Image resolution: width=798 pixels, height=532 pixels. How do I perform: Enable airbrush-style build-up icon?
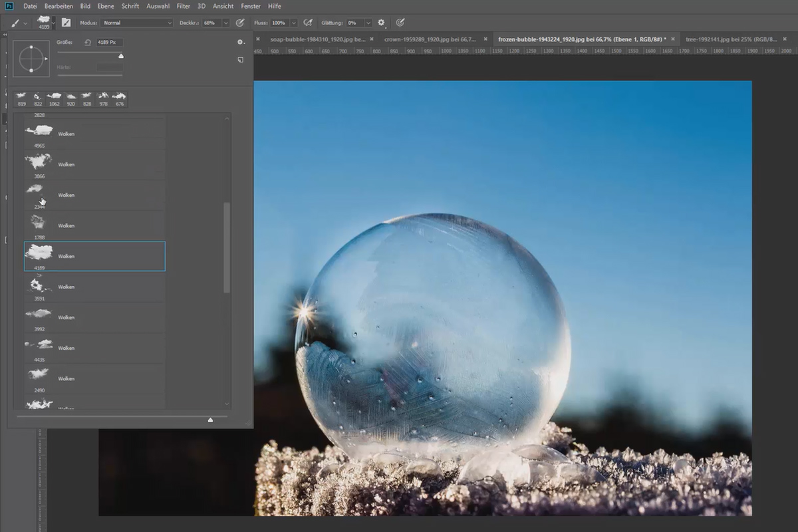coord(308,23)
